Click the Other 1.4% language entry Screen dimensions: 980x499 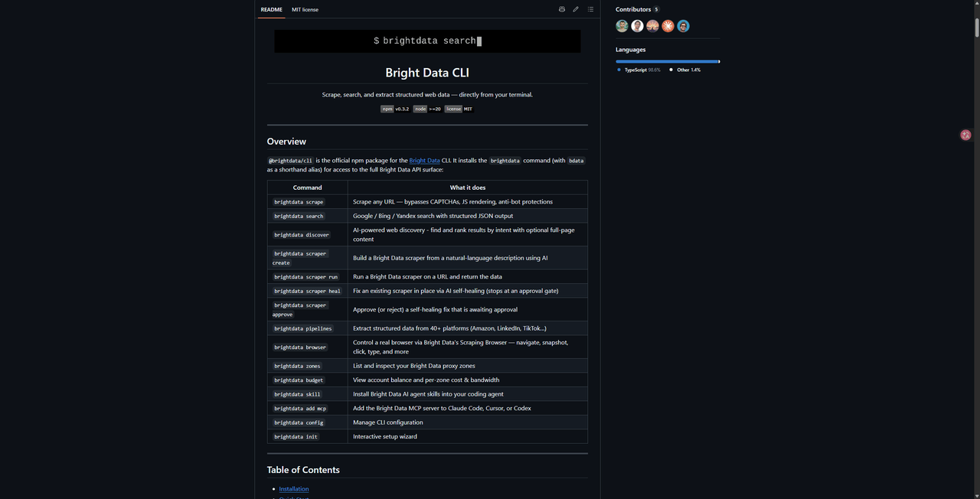685,70
